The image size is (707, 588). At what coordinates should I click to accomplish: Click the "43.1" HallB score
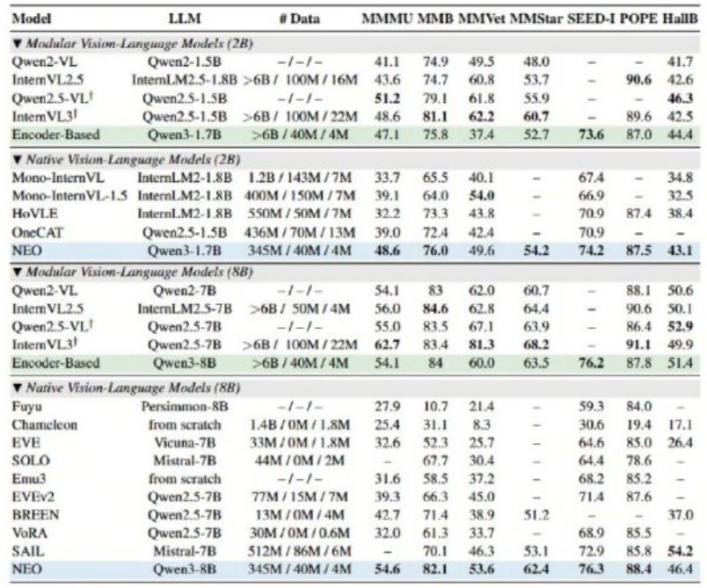tap(680, 250)
